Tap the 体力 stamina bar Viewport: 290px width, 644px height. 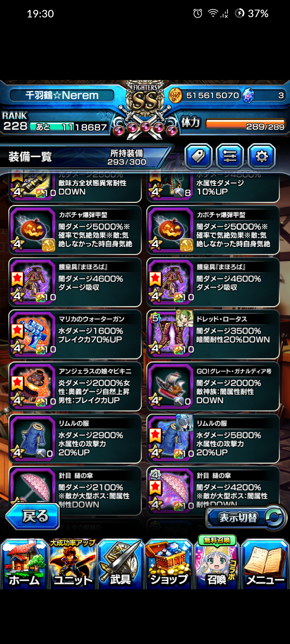[245, 124]
